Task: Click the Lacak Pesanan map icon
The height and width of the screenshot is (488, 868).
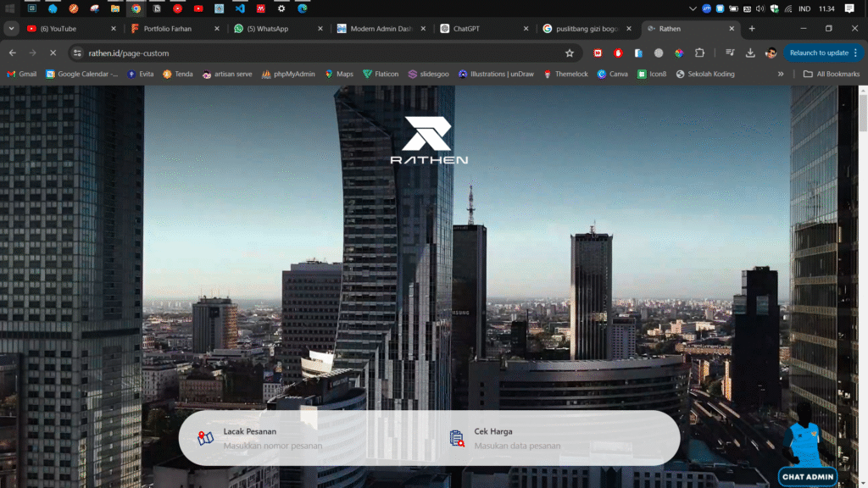Action: (x=205, y=438)
